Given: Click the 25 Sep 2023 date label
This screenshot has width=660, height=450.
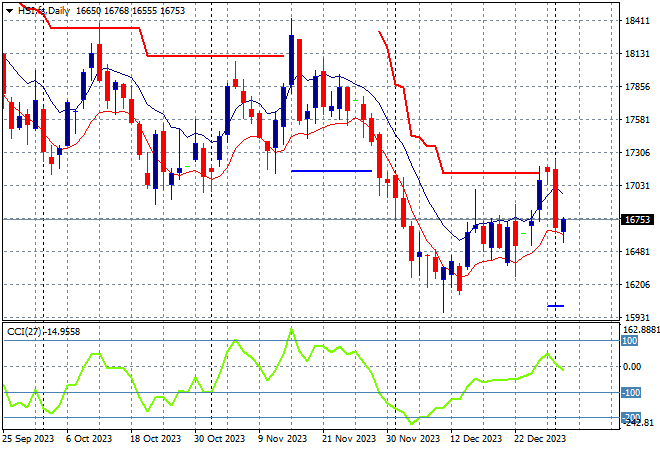Looking at the screenshot, I should pos(28,438).
